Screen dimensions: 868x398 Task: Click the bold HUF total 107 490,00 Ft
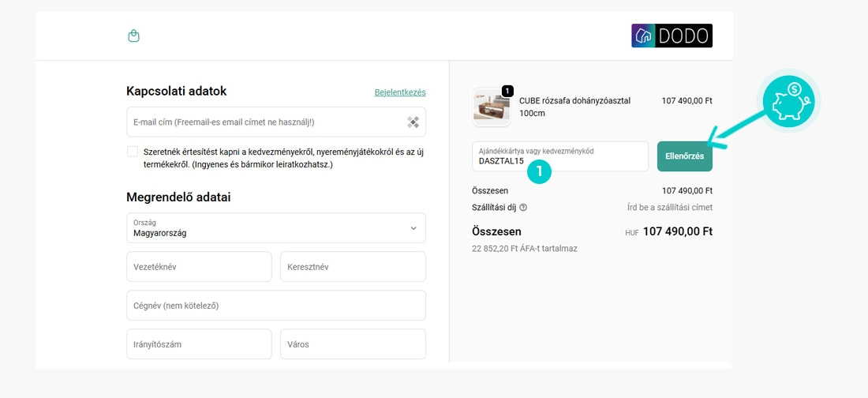pyautogui.click(x=678, y=231)
